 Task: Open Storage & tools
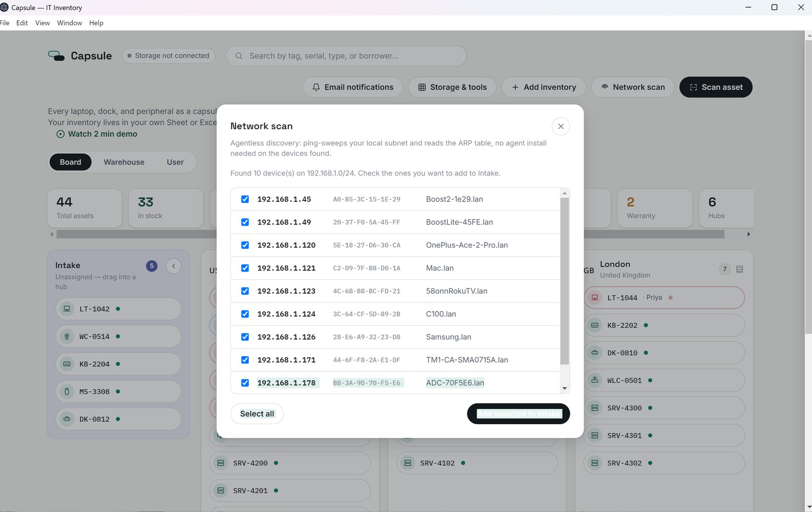click(x=452, y=87)
